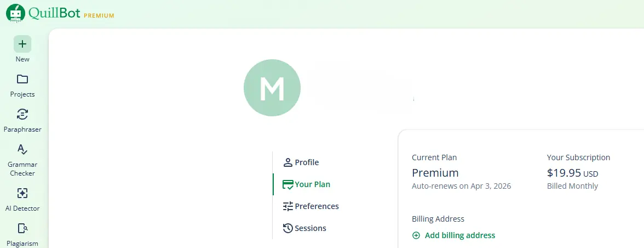Click the person icon next to Profile
Image resolution: width=644 pixels, height=248 pixels.
click(288, 162)
